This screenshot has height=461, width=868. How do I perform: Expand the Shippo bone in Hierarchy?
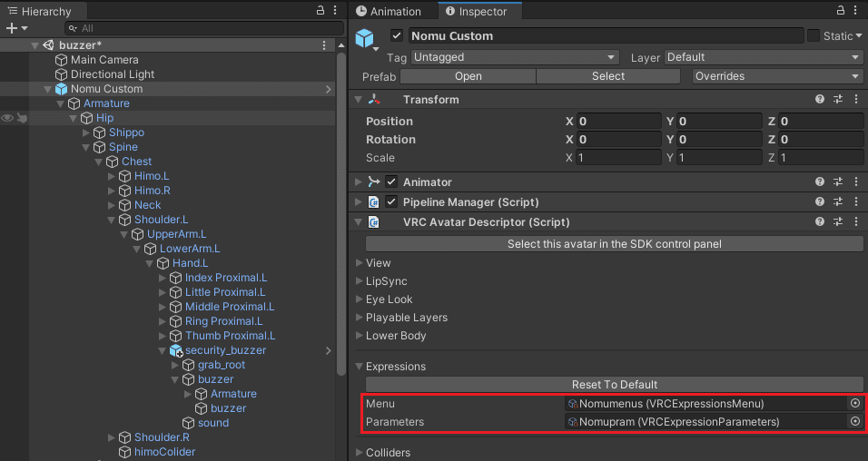[86, 132]
